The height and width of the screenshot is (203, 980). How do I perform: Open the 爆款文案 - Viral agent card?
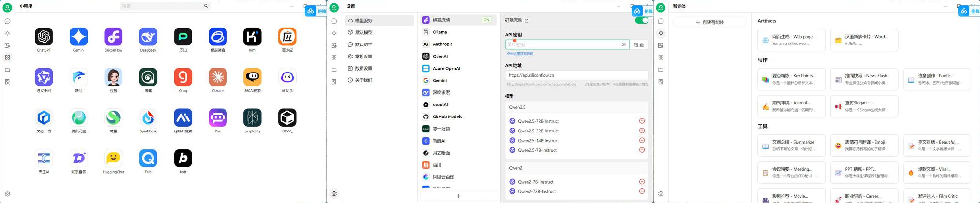(x=937, y=173)
